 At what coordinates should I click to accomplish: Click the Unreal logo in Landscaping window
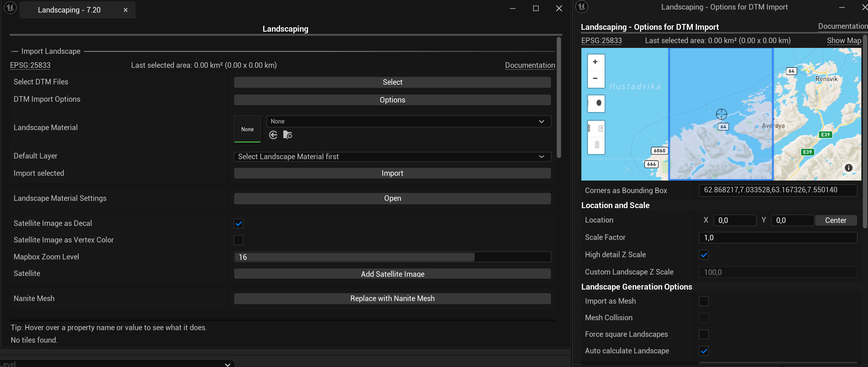[10, 8]
